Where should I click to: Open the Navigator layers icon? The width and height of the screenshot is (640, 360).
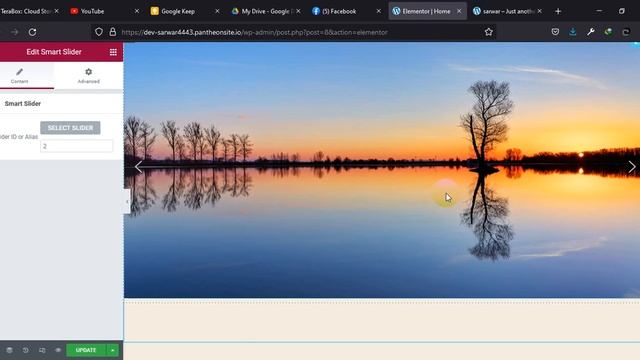coord(9,350)
